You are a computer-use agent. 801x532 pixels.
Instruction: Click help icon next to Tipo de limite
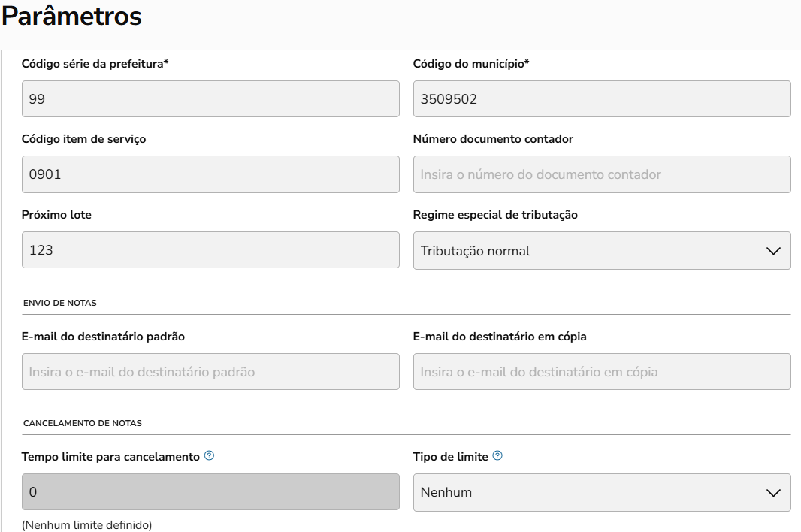click(497, 456)
